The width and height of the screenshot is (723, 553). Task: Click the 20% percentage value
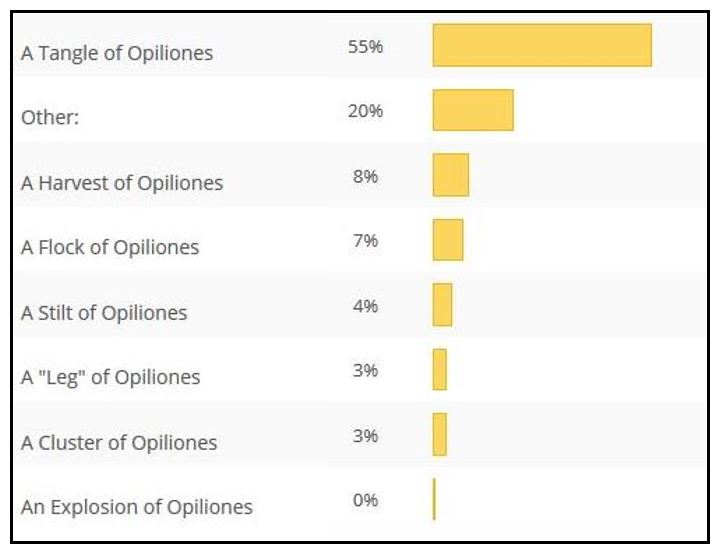pyautogui.click(x=365, y=111)
